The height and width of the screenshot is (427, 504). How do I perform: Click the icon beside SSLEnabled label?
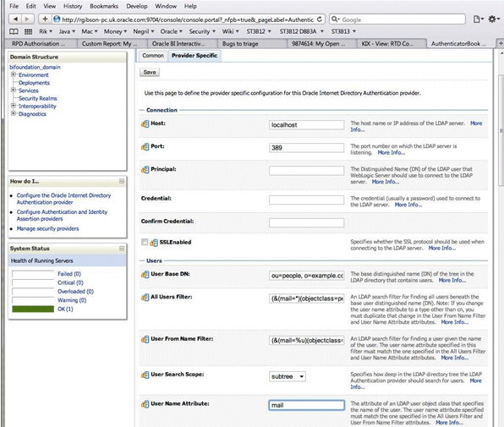pos(154,243)
